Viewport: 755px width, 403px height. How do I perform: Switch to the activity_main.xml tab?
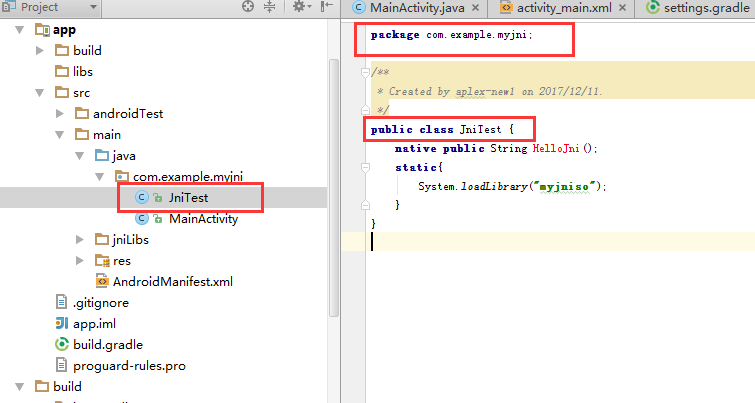[563, 8]
